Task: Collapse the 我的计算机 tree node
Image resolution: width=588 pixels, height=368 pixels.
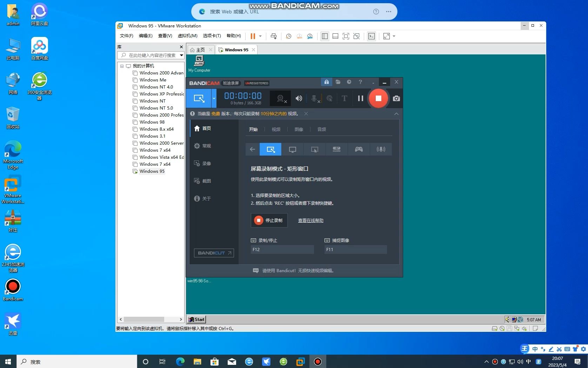Action: pos(122,66)
